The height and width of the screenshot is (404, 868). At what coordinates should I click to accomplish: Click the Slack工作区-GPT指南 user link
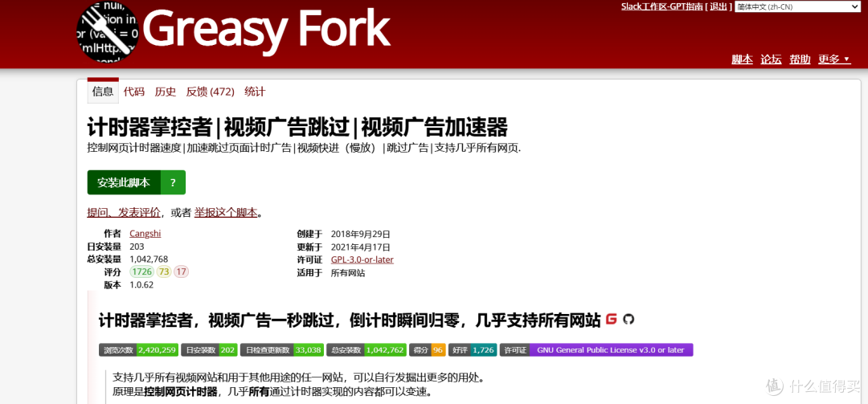(662, 6)
